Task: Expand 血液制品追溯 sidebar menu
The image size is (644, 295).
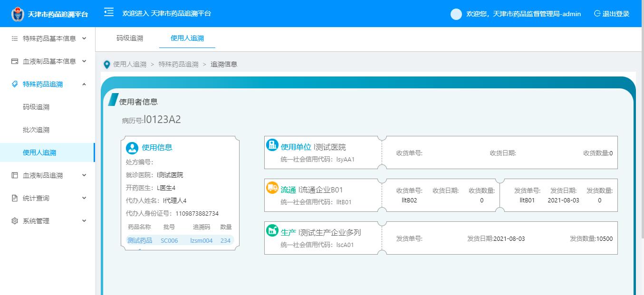Action: coord(48,175)
